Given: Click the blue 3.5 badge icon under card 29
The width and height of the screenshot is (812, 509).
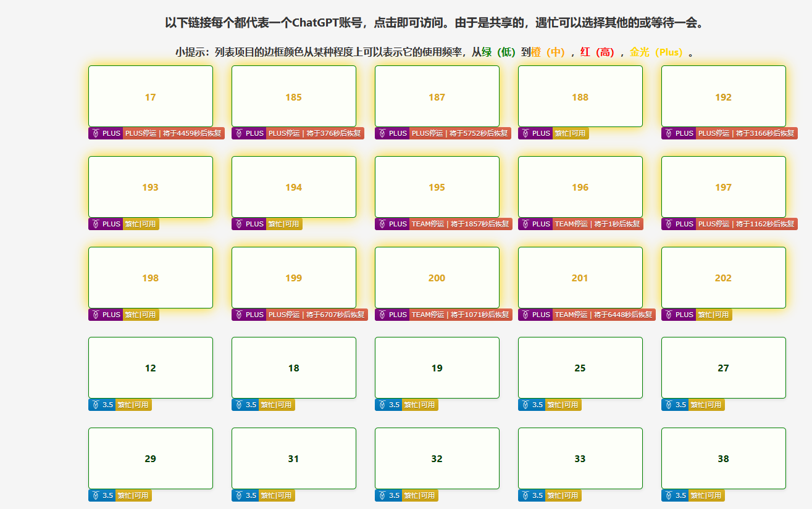Looking at the screenshot, I should 96,495.
